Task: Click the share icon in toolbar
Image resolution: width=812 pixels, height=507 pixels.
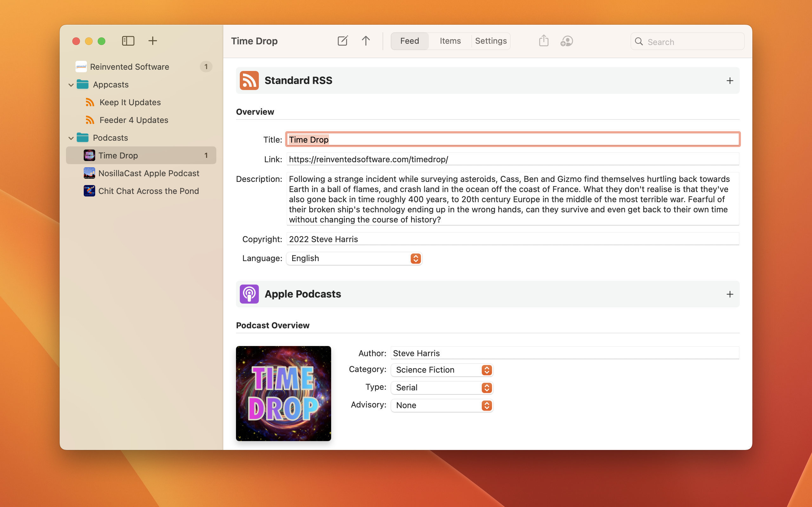Action: tap(544, 41)
